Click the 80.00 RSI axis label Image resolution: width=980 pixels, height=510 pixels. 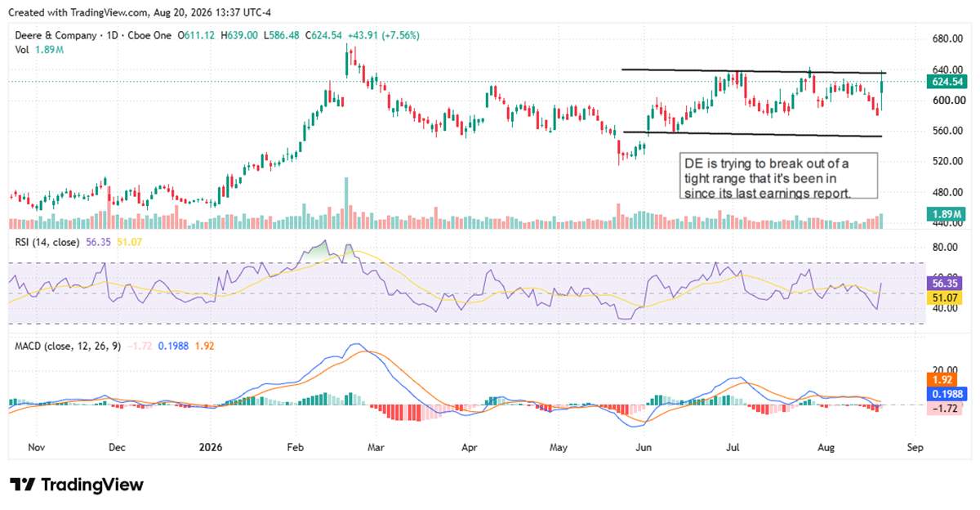tap(946, 248)
